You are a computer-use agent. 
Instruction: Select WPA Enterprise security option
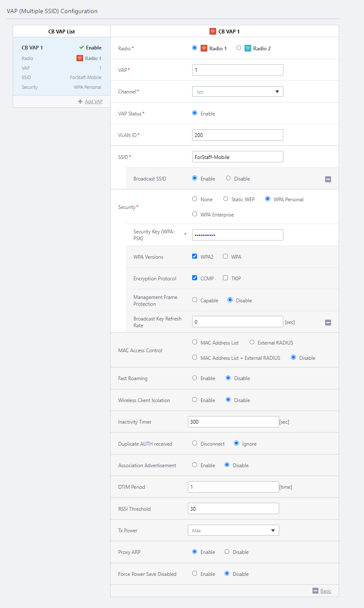click(x=195, y=214)
